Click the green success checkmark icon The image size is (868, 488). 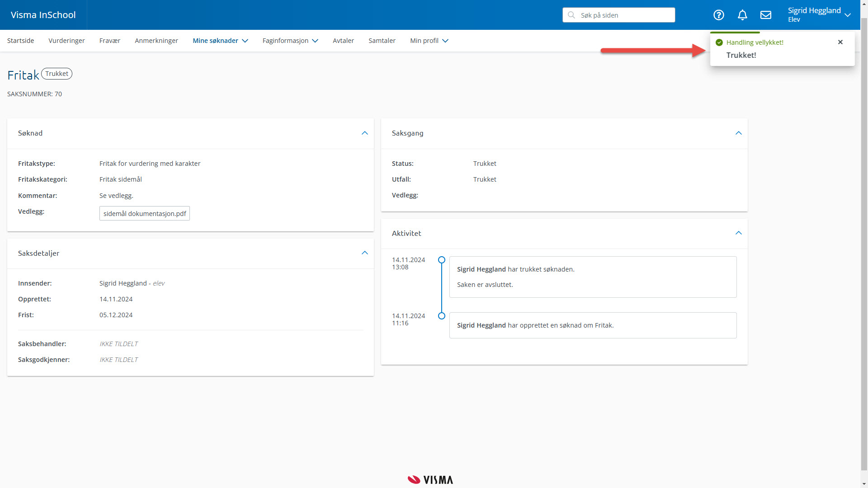pyautogui.click(x=719, y=42)
